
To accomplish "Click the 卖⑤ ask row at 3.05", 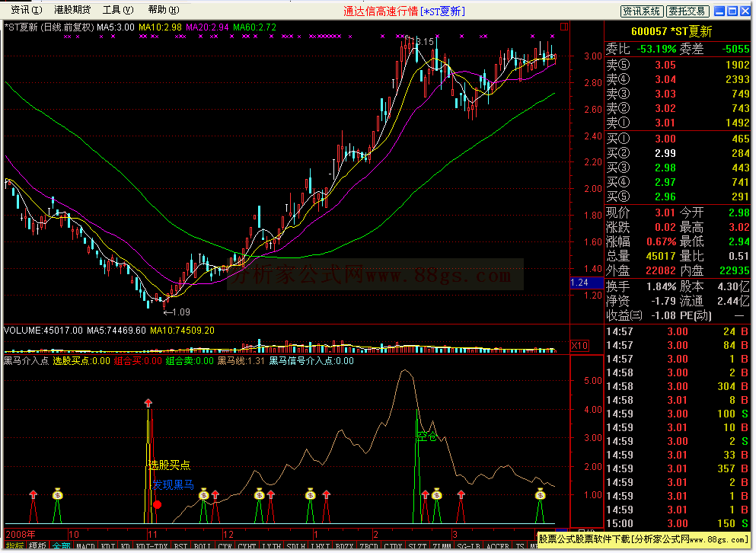I will click(x=678, y=65).
